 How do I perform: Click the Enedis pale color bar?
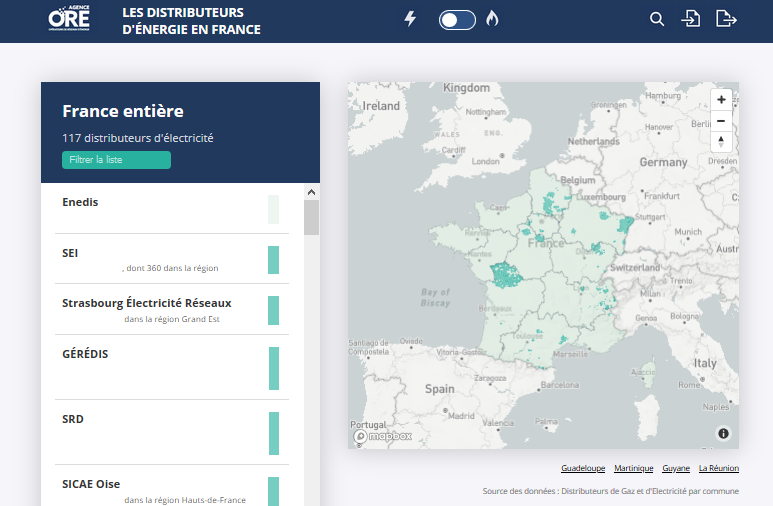274,210
